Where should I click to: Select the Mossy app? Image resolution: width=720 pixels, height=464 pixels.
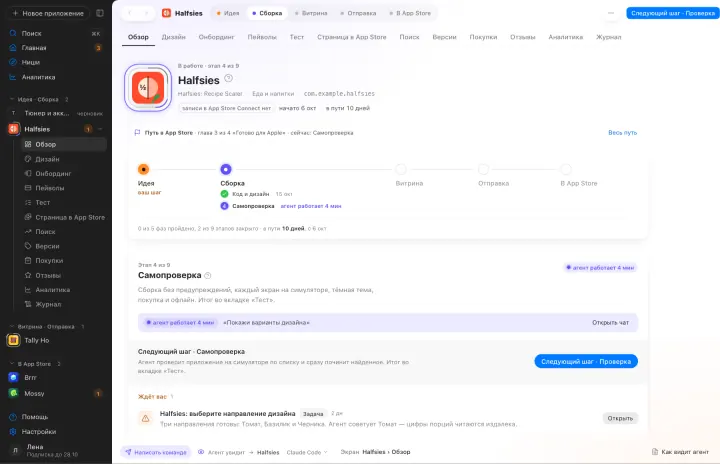coord(56,394)
